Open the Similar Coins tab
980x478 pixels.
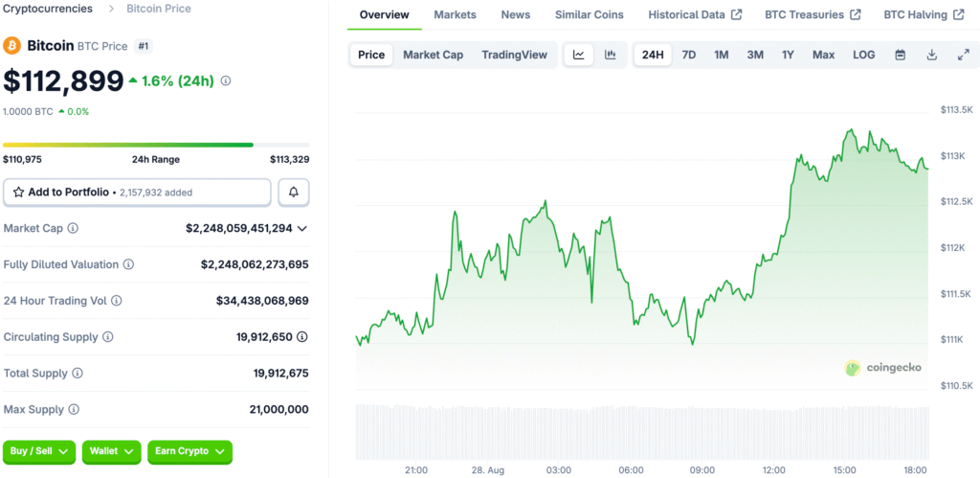(590, 14)
